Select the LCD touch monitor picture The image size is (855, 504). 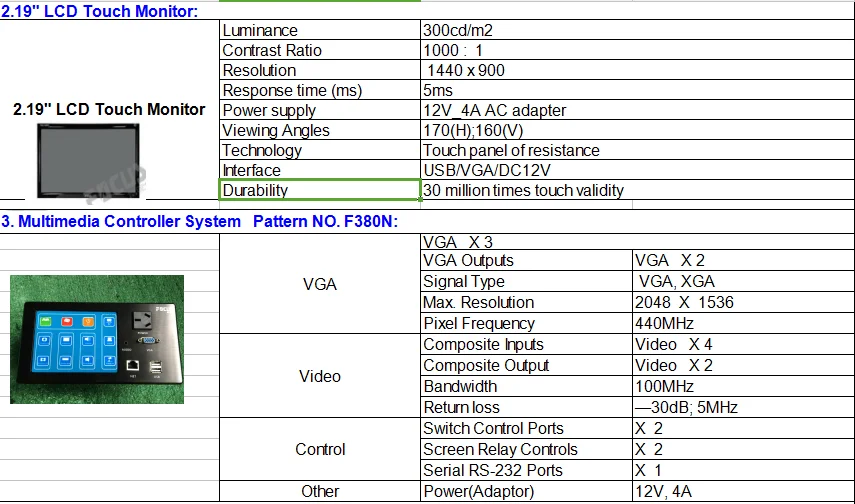click(88, 160)
